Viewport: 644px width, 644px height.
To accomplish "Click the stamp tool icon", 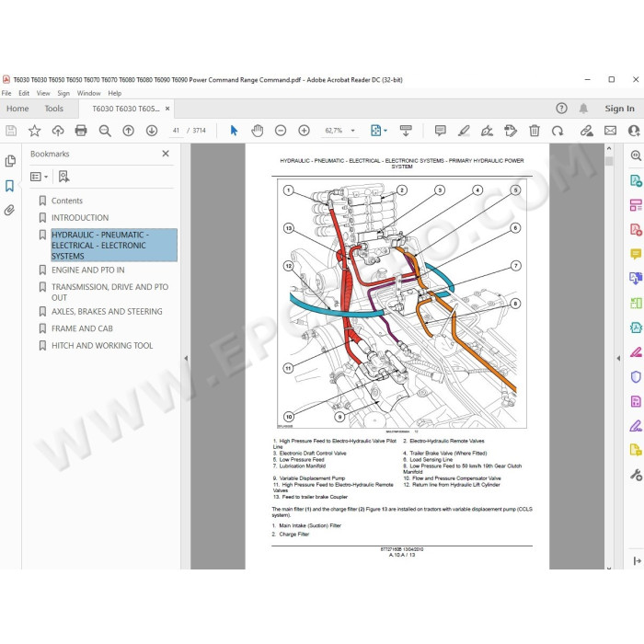I will coord(511,131).
